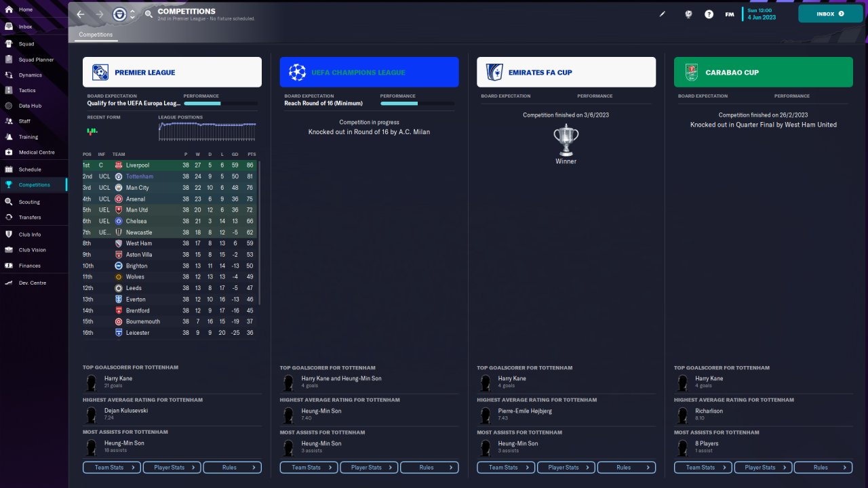Open the search magnifier in the header
Screen dimensions: 868x488
pos(149,14)
